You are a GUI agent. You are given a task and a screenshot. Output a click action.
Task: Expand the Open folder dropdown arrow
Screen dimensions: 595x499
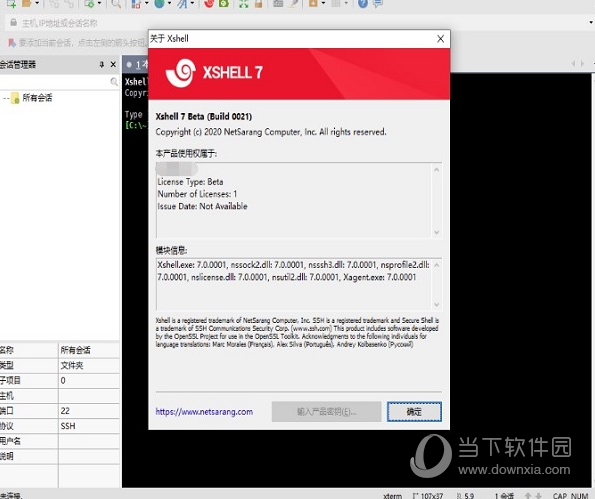point(37,4)
